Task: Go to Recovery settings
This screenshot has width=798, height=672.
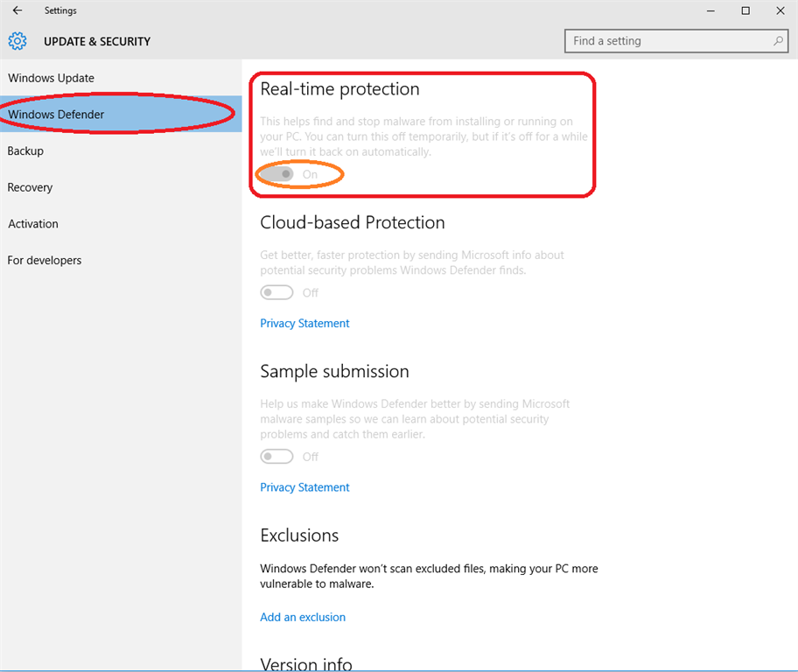Action: tap(30, 187)
